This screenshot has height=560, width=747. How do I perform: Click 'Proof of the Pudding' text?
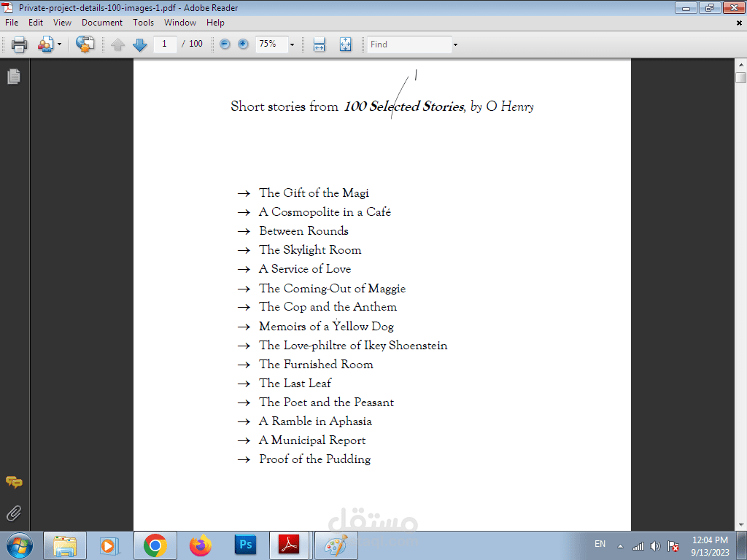click(315, 459)
